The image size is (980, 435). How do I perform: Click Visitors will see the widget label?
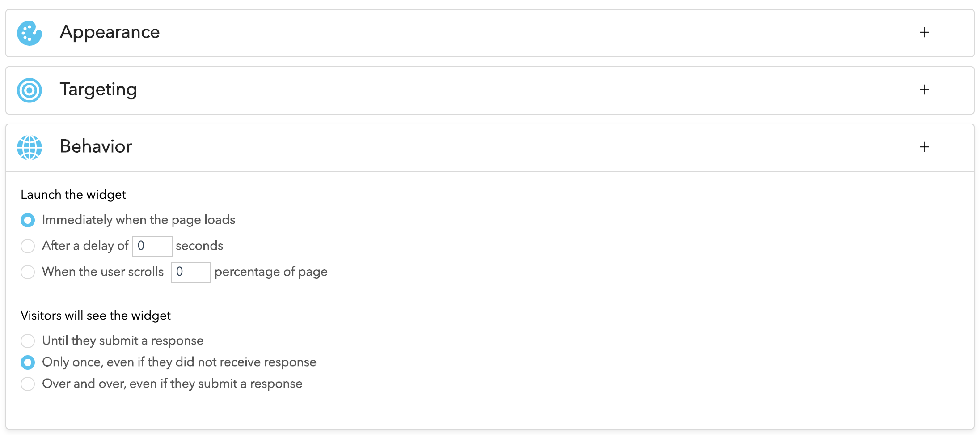coord(96,316)
